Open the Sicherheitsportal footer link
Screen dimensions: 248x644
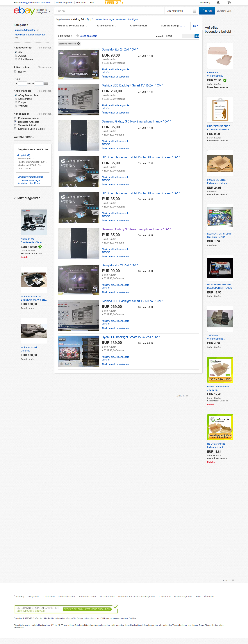67,596
